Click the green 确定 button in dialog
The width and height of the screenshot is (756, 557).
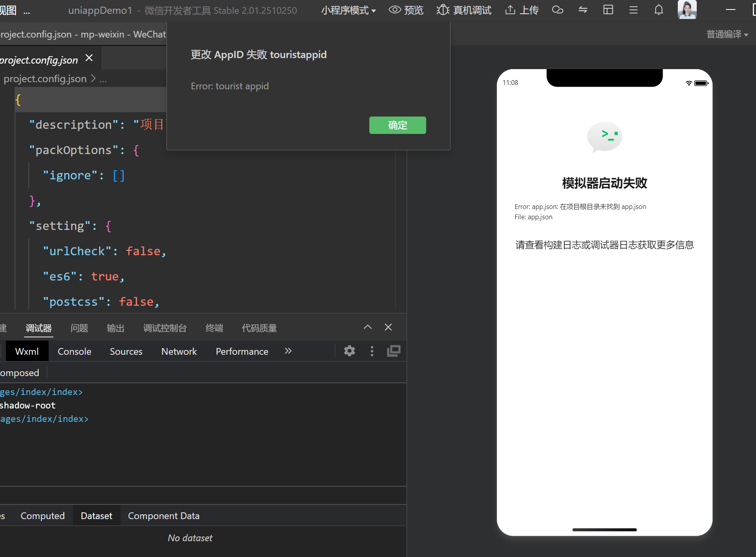(397, 125)
